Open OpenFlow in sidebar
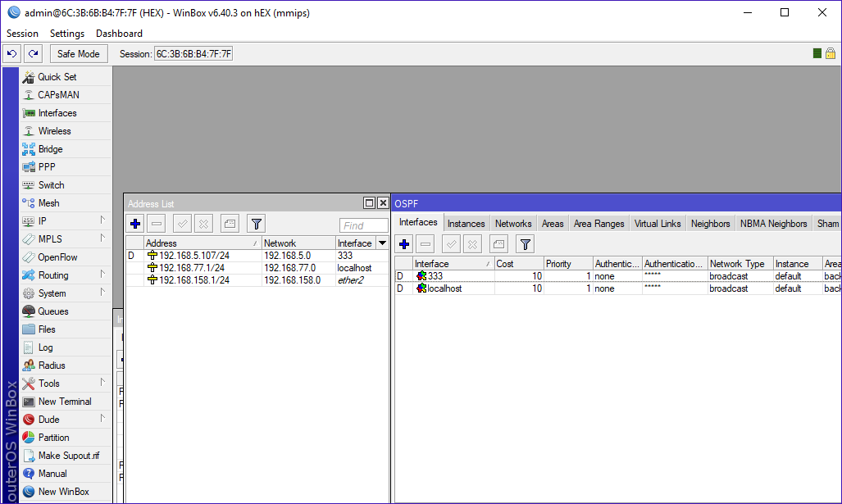The height and width of the screenshot is (504, 842). tap(66, 257)
